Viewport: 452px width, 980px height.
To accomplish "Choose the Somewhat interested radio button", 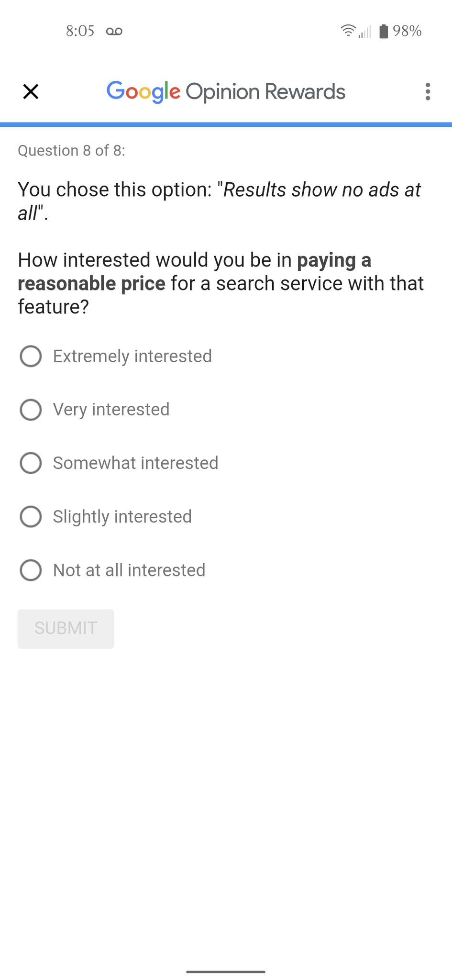I will (31, 463).
